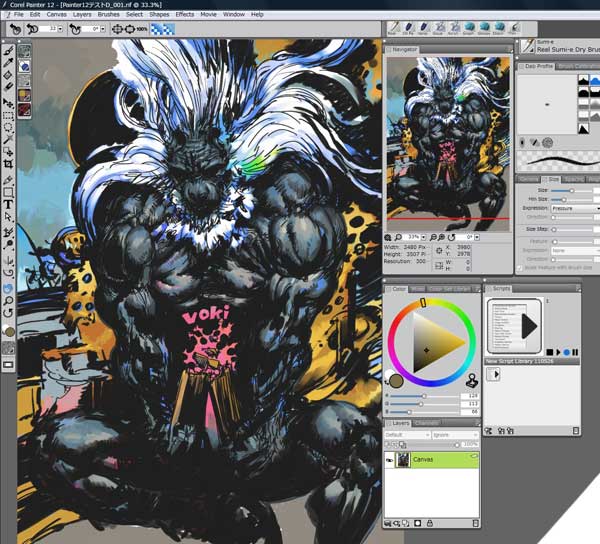Viewport: 600px width, 544px height.
Task: Toggle the screen mode button in toolbox
Action: (8, 365)
